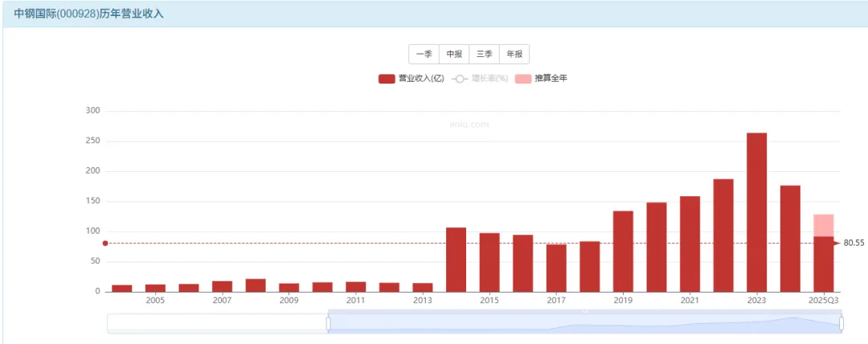Screen dimensions: 868x344
Task: Click the 2005 x-axis label
Action: [156, 301]
